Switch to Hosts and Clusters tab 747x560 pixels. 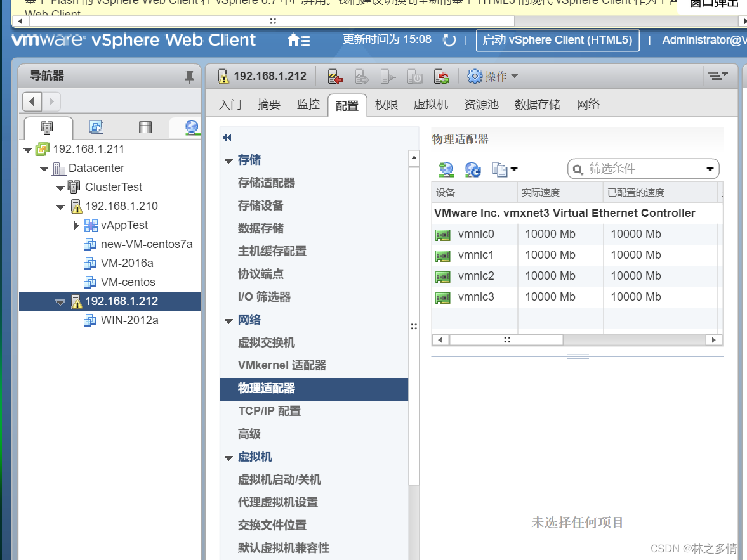47,127
